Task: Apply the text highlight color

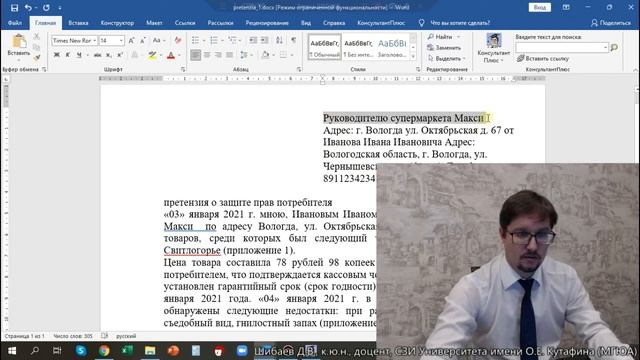Action: 152,55
